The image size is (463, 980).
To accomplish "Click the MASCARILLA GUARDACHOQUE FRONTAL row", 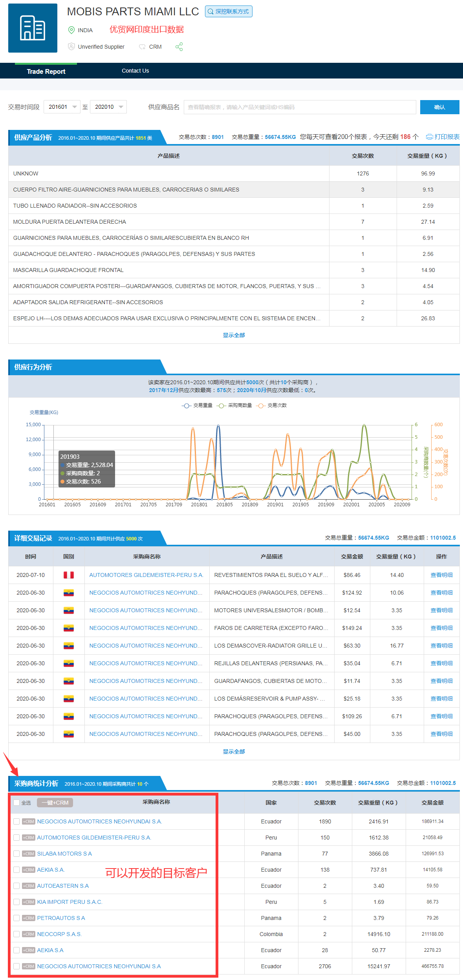I will (x=234, y=270).
